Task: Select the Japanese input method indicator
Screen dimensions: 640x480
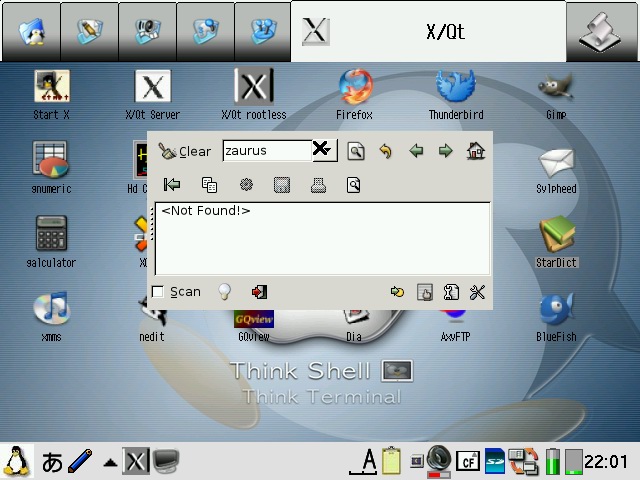Action: click(52, 462)
